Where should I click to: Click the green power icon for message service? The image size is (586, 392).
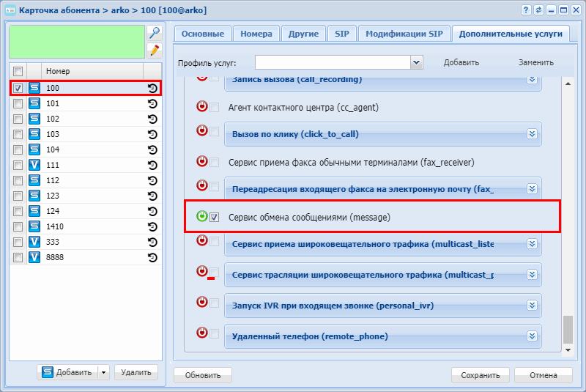[x=202, y=216]
